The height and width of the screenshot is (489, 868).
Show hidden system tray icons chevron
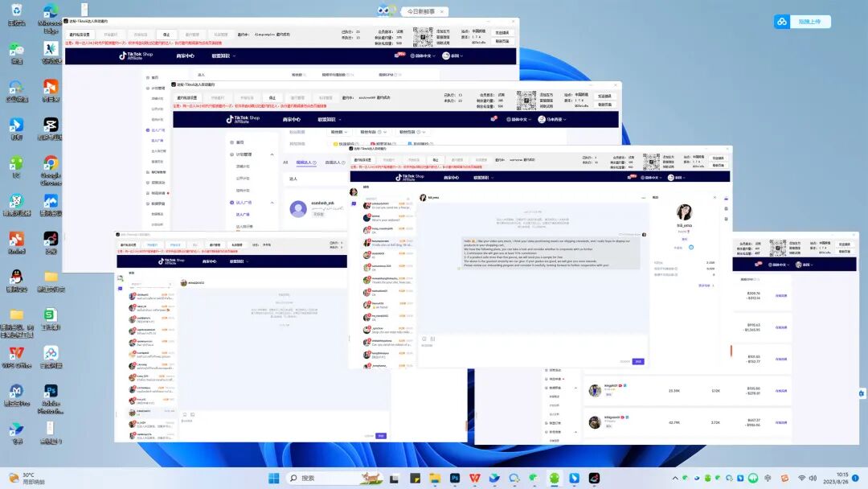click(675, 478)
